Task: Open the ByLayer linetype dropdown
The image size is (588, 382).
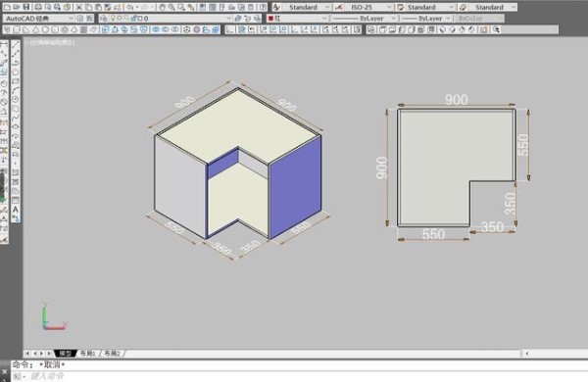Action: tap(364, 18)
